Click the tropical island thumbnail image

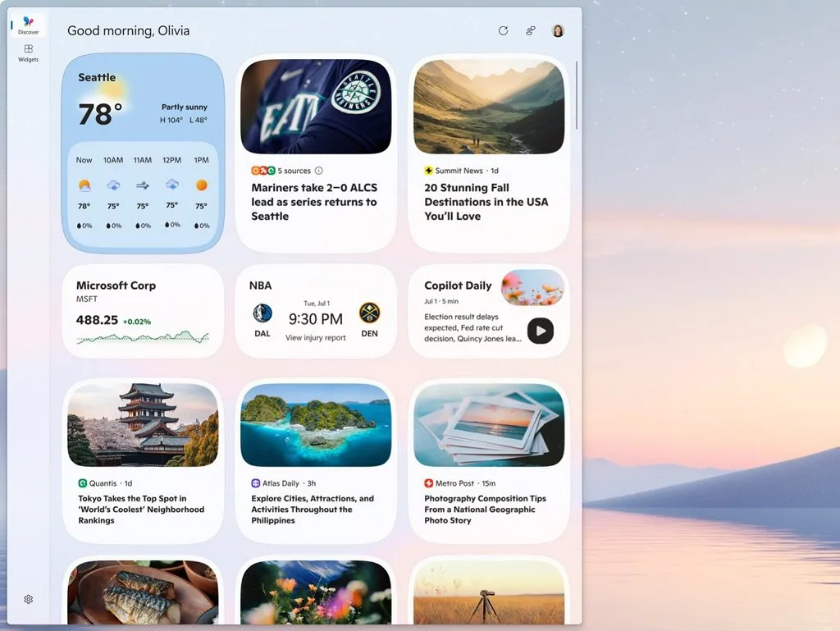pyautogui.click(x=316, y=425)
